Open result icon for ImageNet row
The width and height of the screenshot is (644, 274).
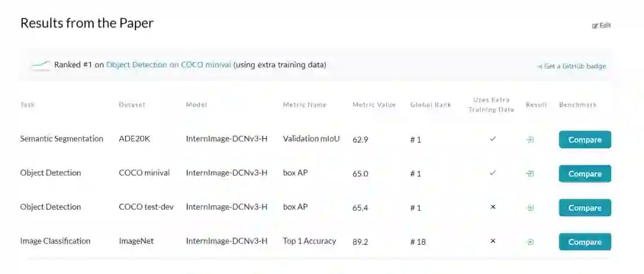[530, 242]
